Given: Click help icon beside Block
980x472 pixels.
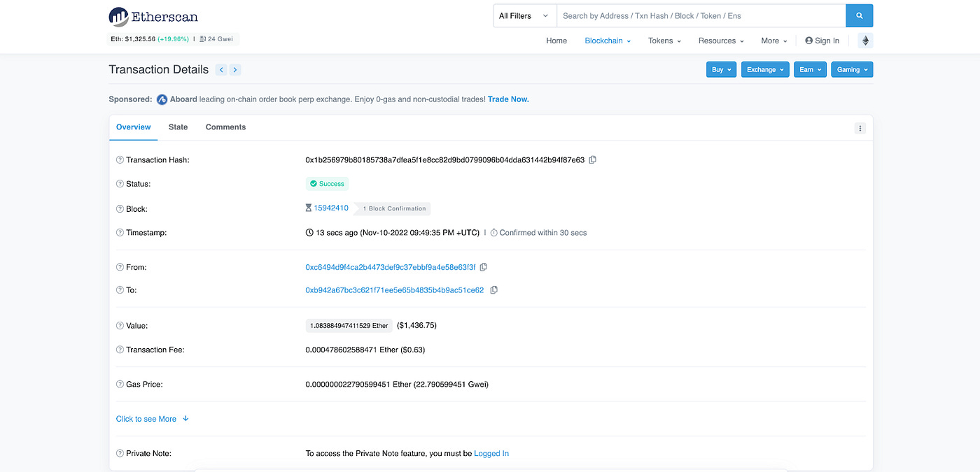Looking at the screenshot, I should pyautogui.click(x=120, y=209).
